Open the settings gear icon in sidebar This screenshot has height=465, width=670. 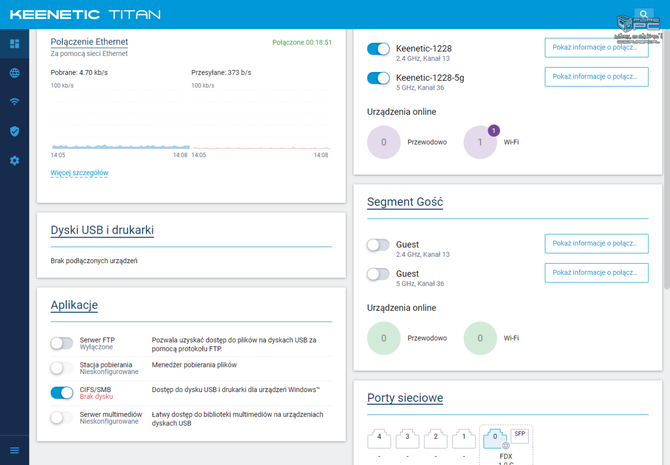15,161
